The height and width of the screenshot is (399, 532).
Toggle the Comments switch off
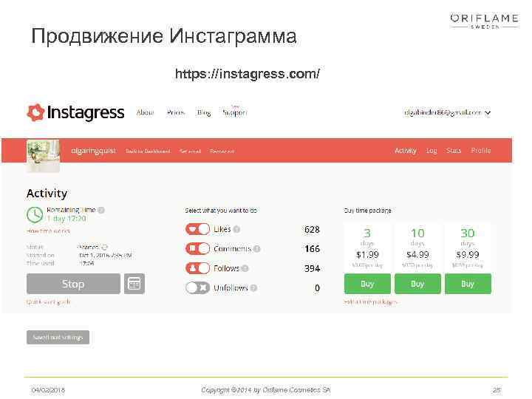click(198, 249)
